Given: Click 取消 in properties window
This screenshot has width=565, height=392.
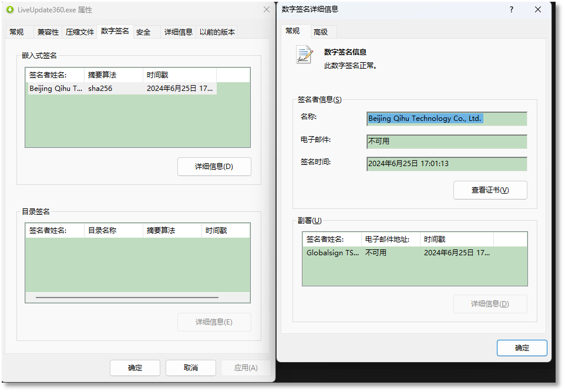Looking at the screenshot, I should (191, 368).
